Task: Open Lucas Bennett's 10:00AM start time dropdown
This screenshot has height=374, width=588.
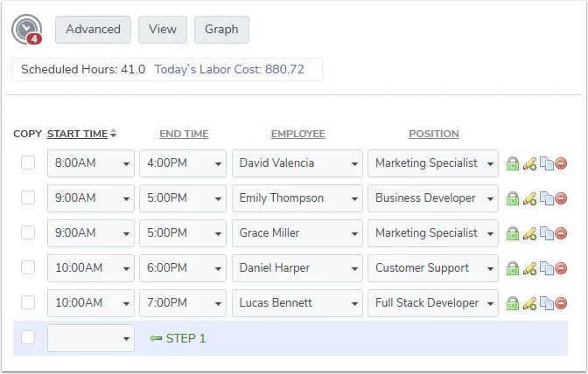Action: coord(91,303)
